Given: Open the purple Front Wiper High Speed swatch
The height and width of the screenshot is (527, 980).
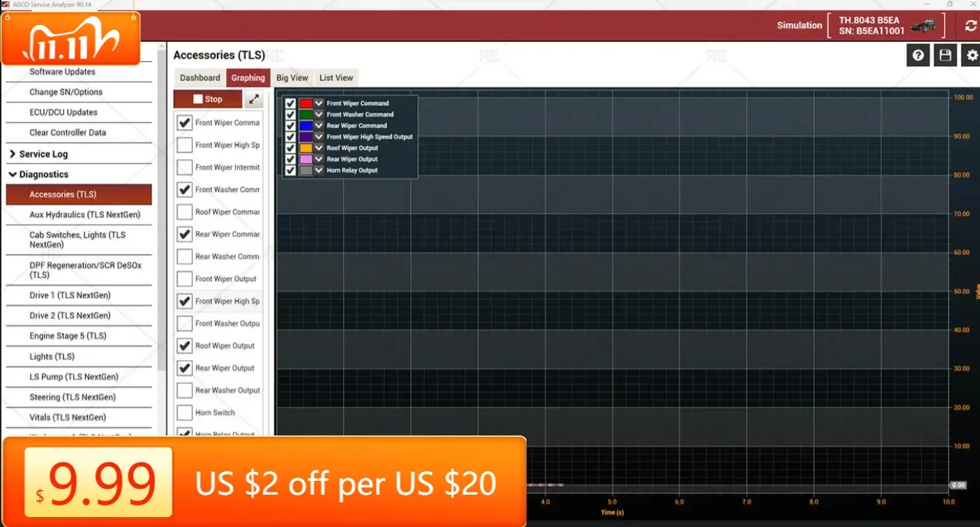Looking at the screenshot, I should tap(306, 137).
